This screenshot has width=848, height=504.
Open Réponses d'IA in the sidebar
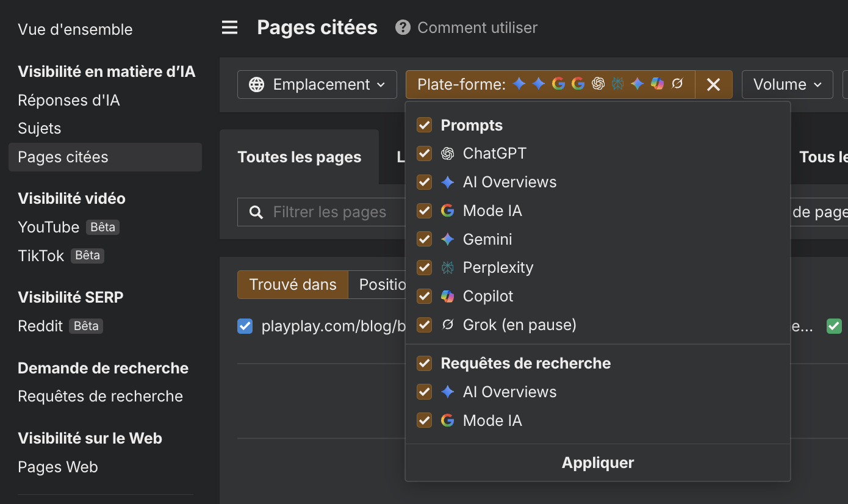(69, 100)
